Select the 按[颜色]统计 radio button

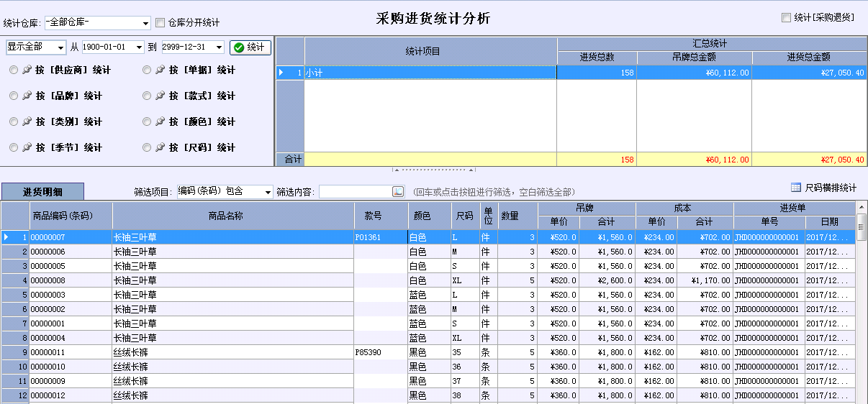tap(147, 121)
